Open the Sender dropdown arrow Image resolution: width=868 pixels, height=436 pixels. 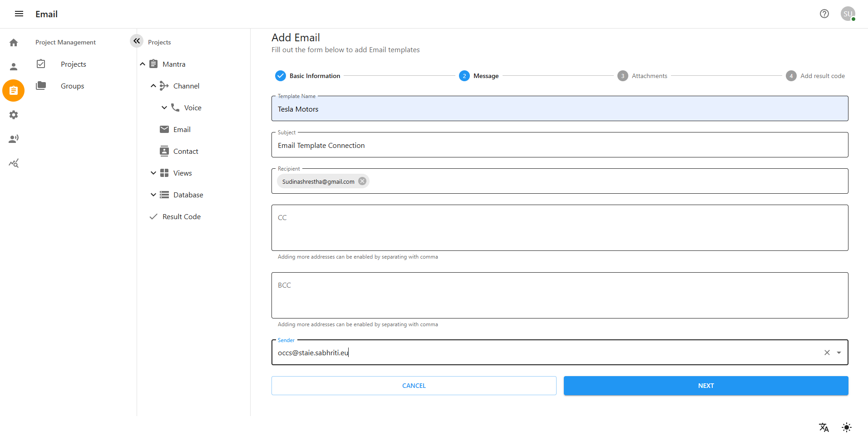pos(838,353)
